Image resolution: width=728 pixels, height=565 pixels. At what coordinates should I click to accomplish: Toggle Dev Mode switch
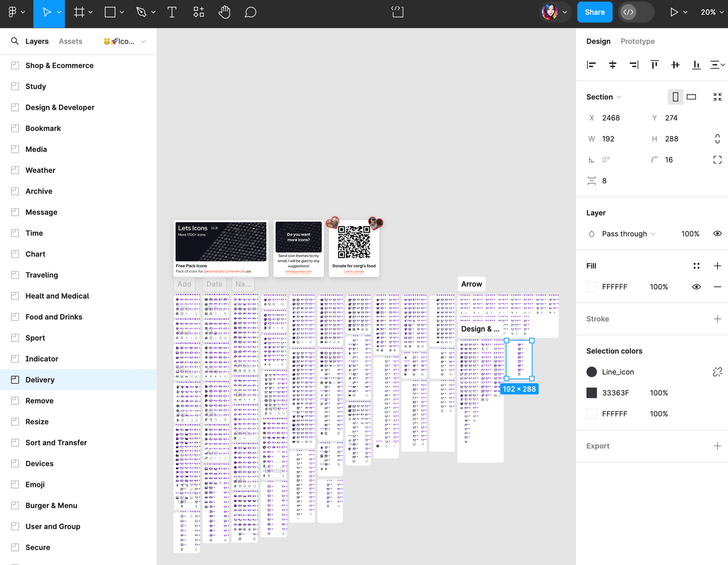coord(636,12)
